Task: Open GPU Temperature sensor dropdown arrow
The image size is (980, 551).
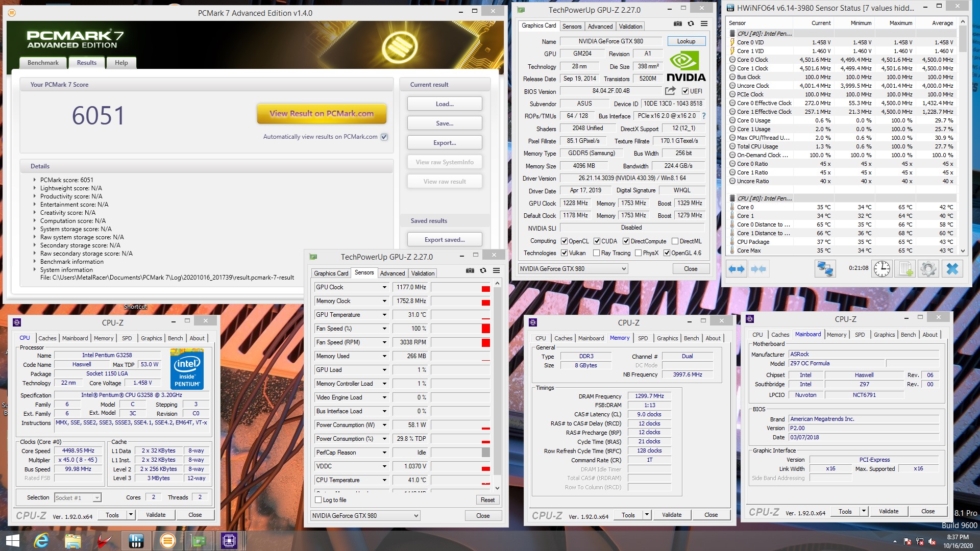Action: [384, 315]
